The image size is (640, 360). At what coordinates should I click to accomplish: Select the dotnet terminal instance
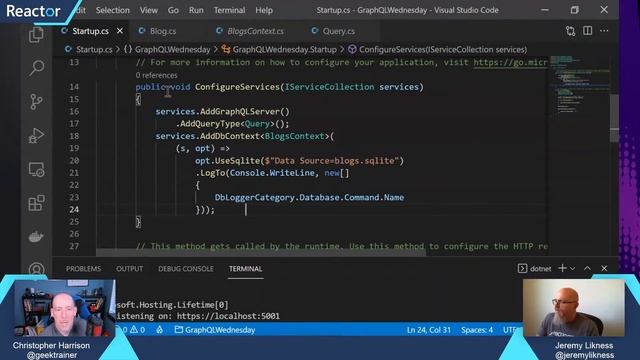pyautogui.click(x=534, y=269)
